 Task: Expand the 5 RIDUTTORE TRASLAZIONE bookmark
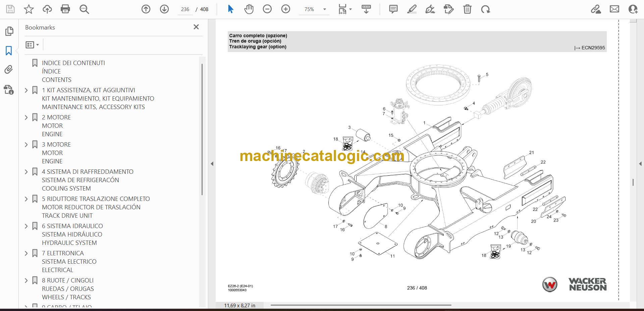pos(26,199)
